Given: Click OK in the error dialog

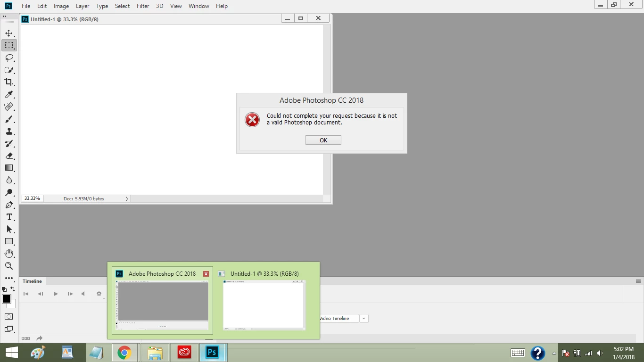Looking at the screenshot, I should pyautogui.click(x=323, y=140).
